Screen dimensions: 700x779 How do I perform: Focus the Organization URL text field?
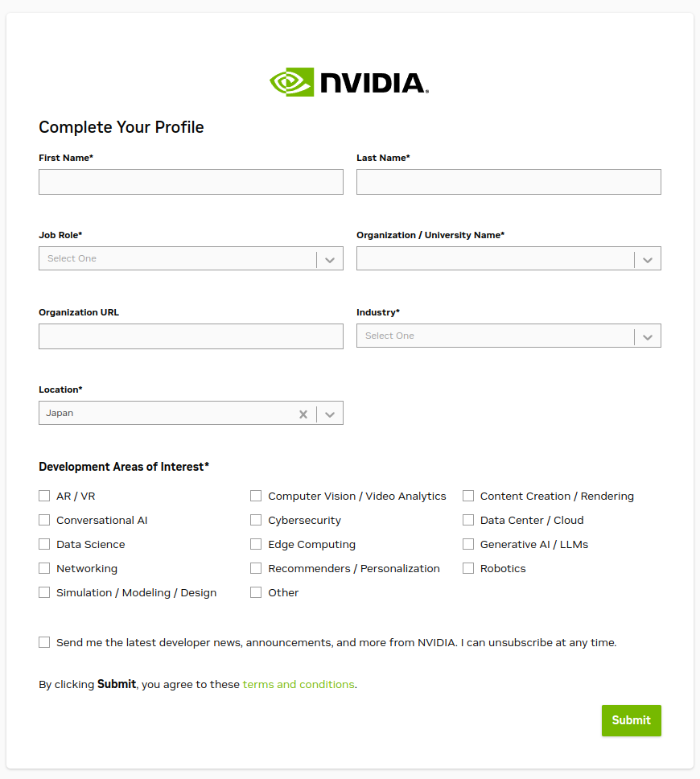(191, 336)
